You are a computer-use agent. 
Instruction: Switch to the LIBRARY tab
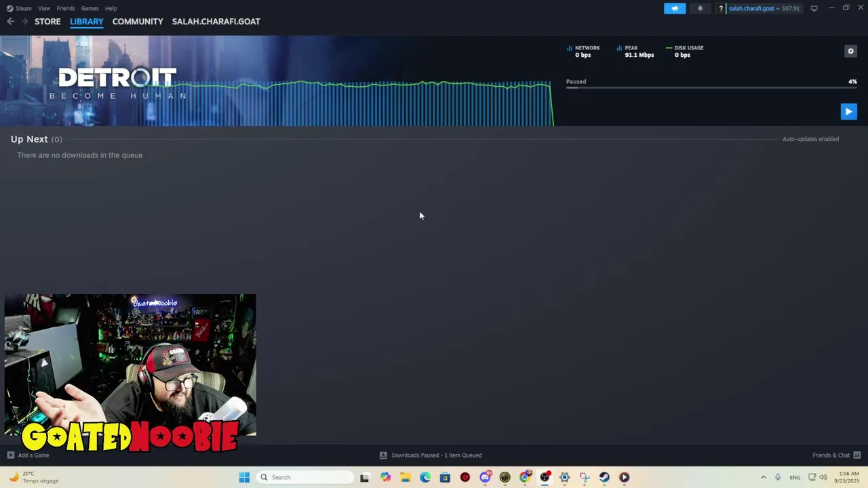pos(87,22)
